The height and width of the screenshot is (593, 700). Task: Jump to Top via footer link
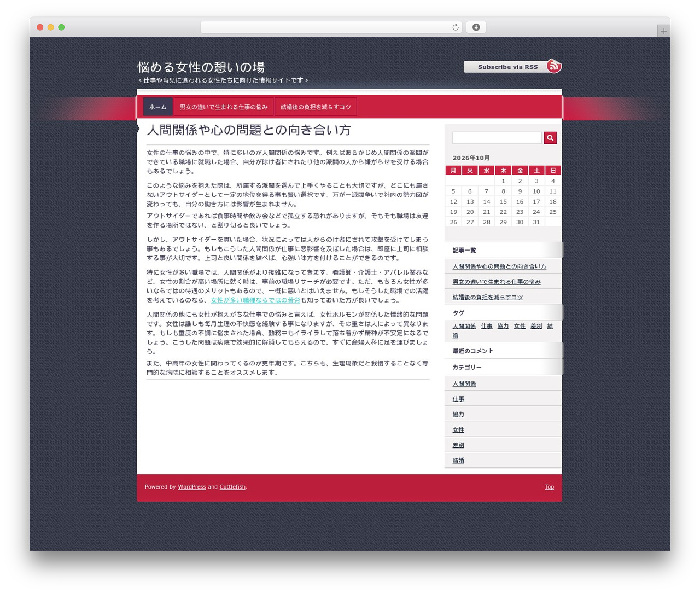pos(549,487)
